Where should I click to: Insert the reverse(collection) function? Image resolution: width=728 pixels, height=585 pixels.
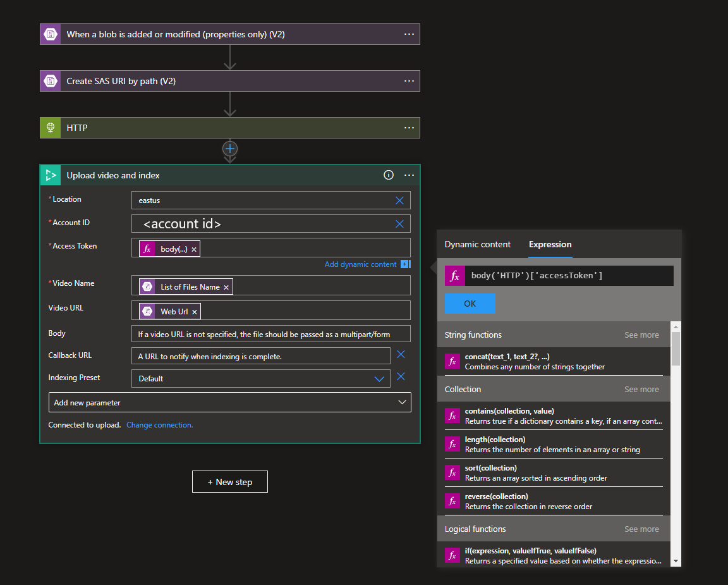(554, 501)
